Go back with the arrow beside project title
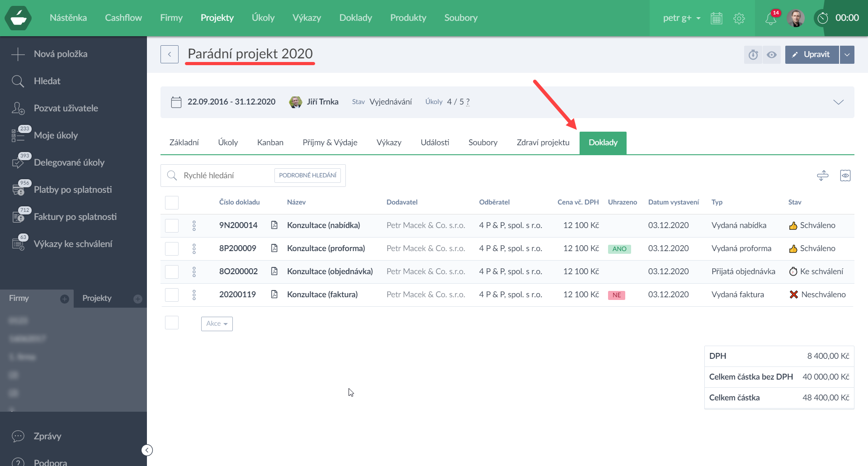868x466 pixels. click(x=170, y=54)
